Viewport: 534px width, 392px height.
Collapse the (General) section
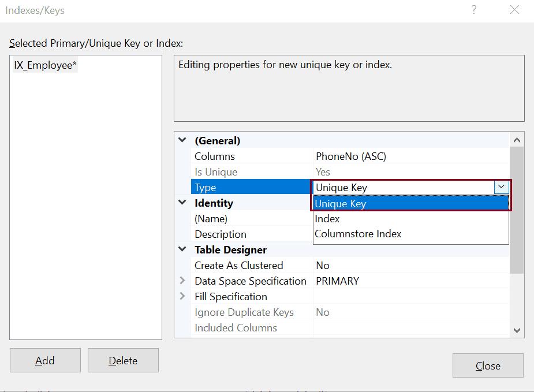[182, 140]
